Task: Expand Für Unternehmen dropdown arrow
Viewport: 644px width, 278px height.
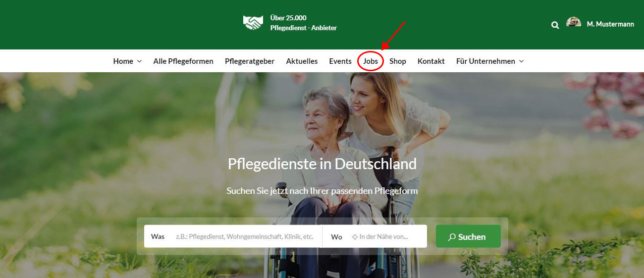Action: (x=521, y=61)
